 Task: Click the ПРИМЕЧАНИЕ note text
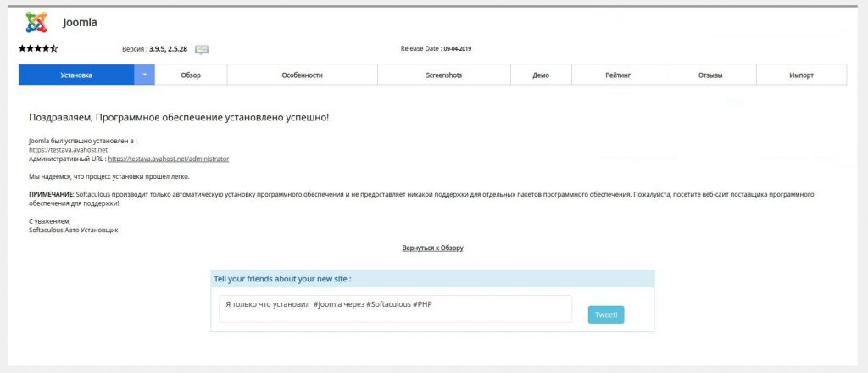tap(420, 199)
